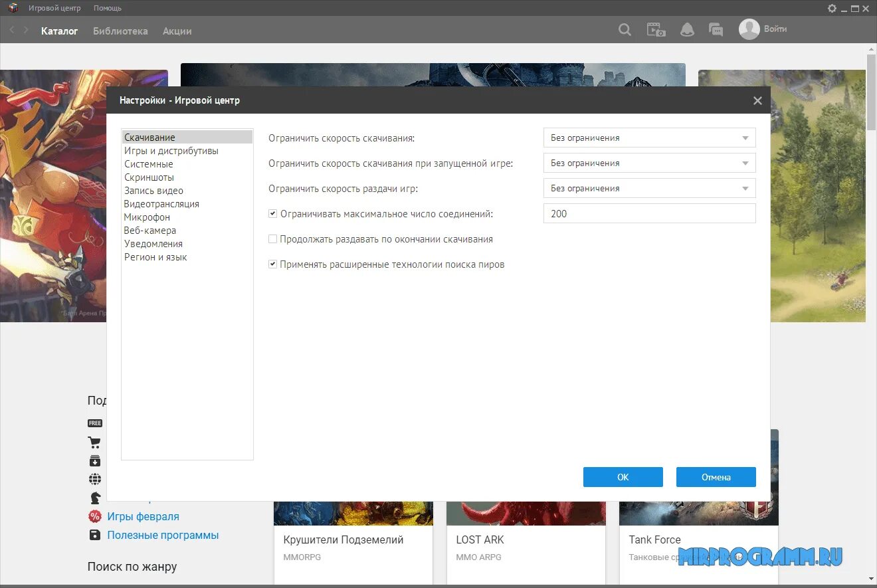Open notifications bell icon

click(687, 30)
